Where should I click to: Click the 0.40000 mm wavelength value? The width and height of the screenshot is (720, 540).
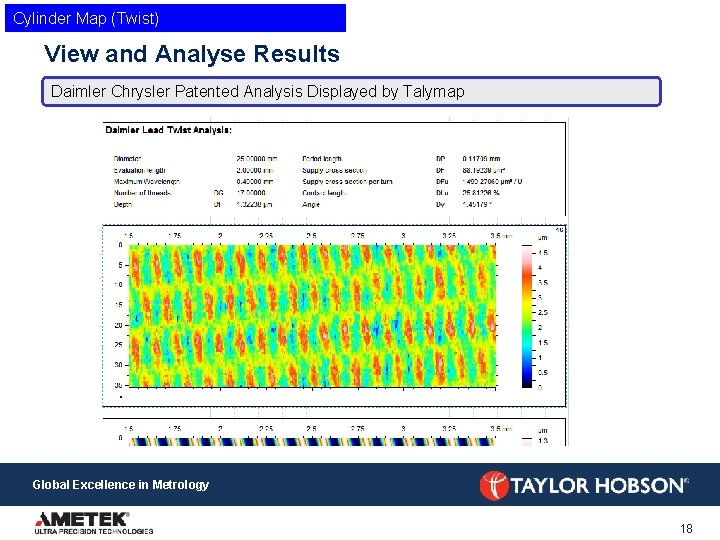pyautogui.click(x=255, y=181)
